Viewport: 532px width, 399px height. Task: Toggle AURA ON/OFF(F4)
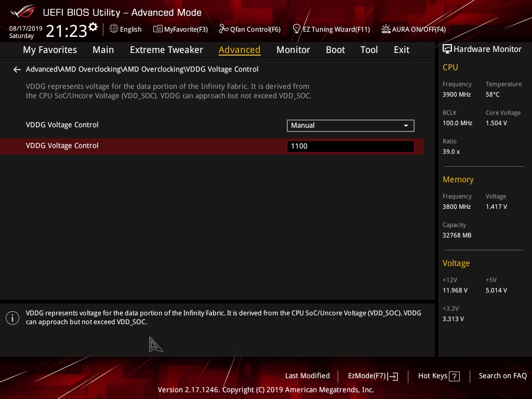tap(413, 29)
